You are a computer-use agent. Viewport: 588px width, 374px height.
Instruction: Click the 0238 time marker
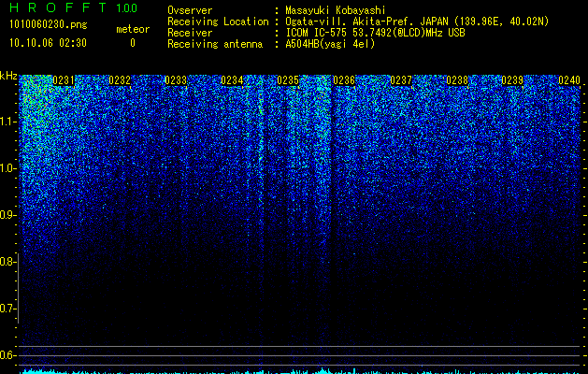tap(457, 80)
